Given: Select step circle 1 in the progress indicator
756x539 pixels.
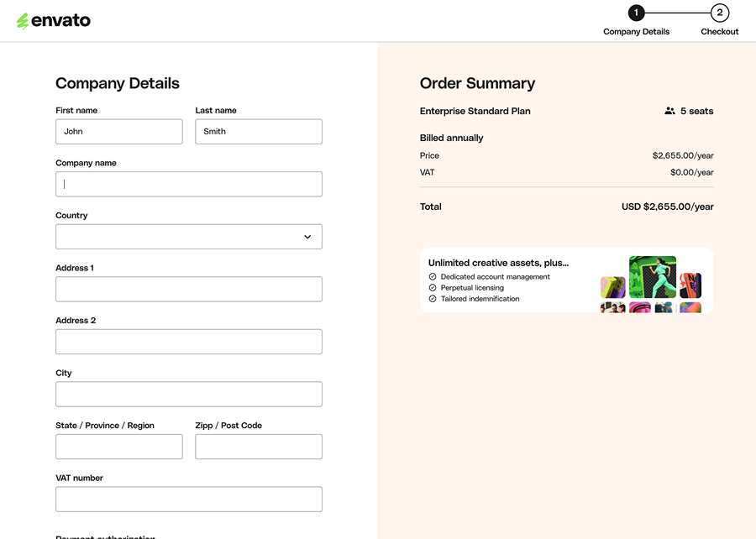Looking at the screenshot, I should (636, 13).
